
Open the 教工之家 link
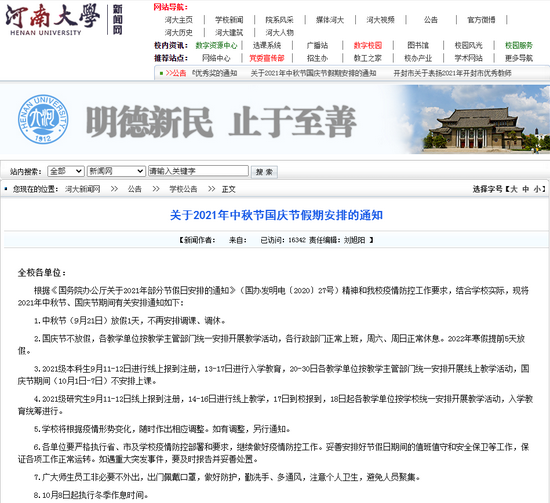(368, 58)
